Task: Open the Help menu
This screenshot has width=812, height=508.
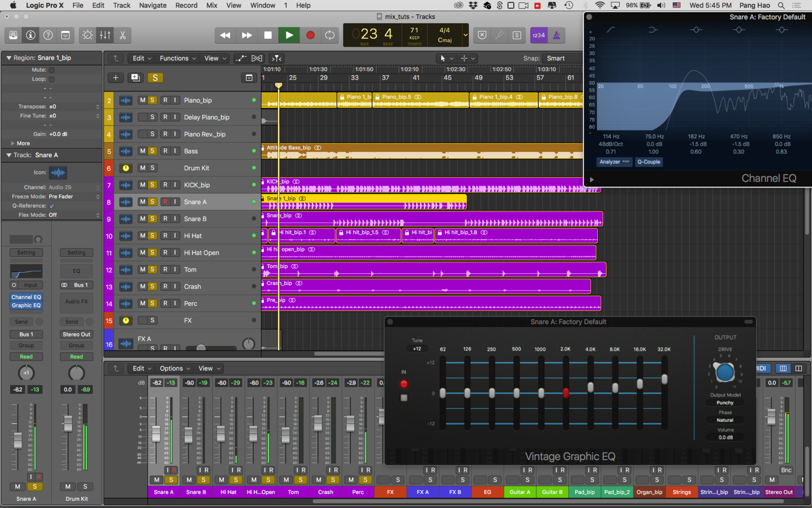Action: click(x=303, y=5)
